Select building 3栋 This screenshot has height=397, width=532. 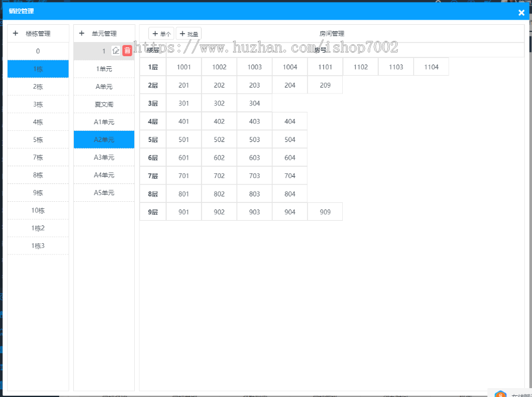click(x=38, y=104)
